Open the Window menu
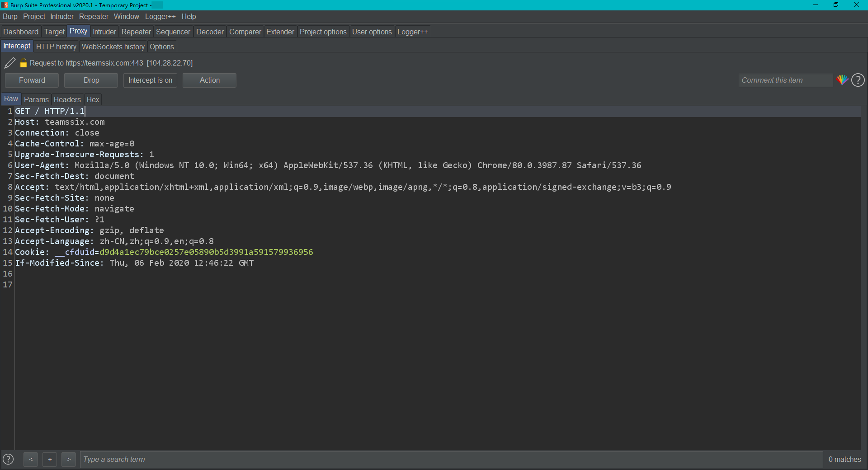 click(x=127, y=17)
